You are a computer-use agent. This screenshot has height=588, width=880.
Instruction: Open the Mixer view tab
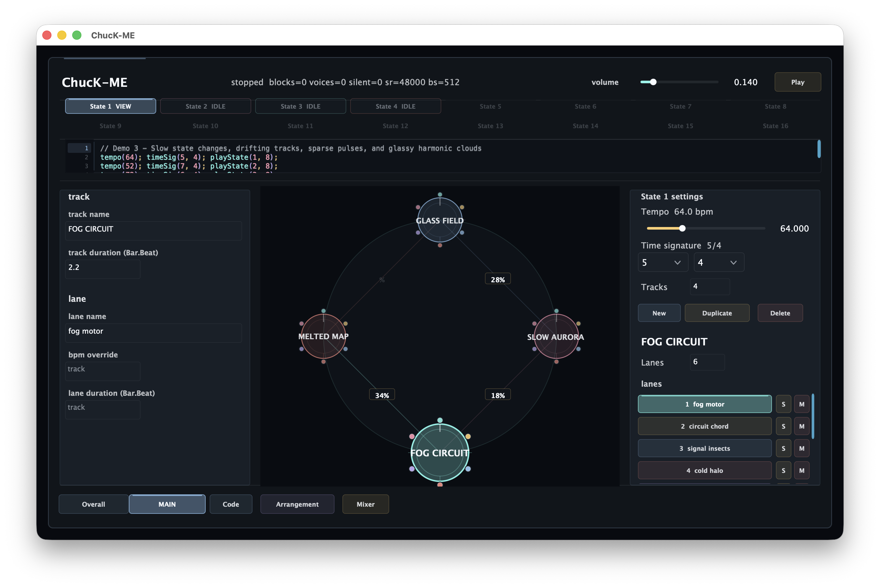coord(365,504)
